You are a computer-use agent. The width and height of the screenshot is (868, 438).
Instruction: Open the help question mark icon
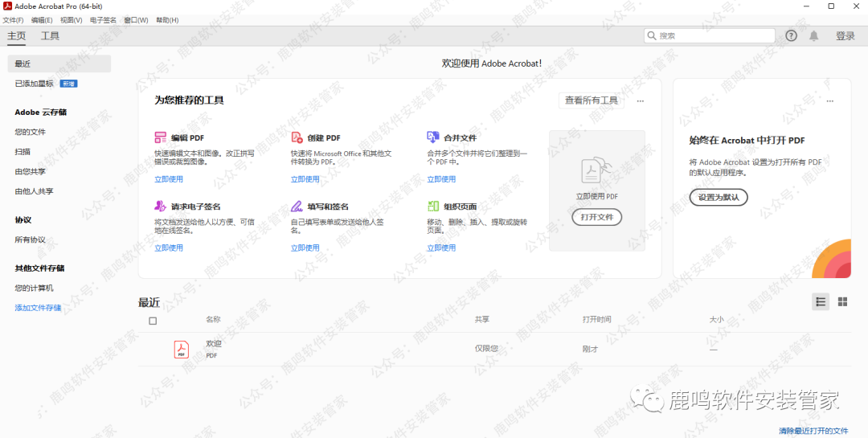(791, 36)
